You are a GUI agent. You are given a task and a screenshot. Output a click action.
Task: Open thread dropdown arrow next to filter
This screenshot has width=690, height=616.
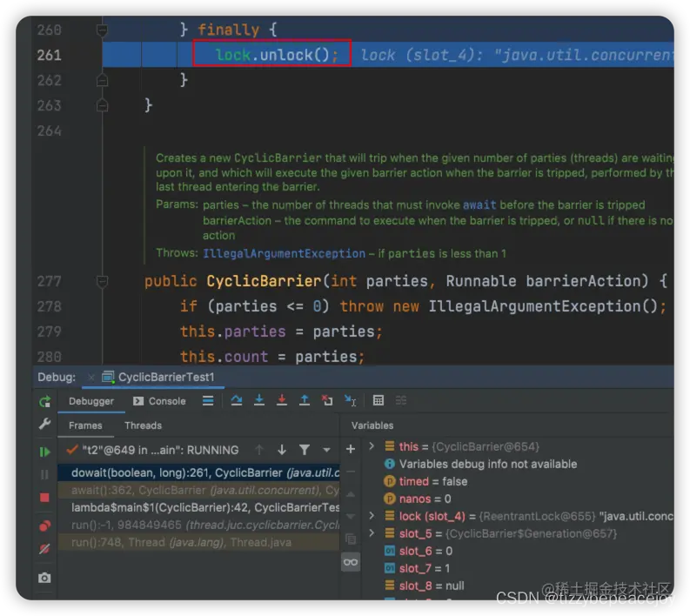pyautogui.click(x=326, y=450)
